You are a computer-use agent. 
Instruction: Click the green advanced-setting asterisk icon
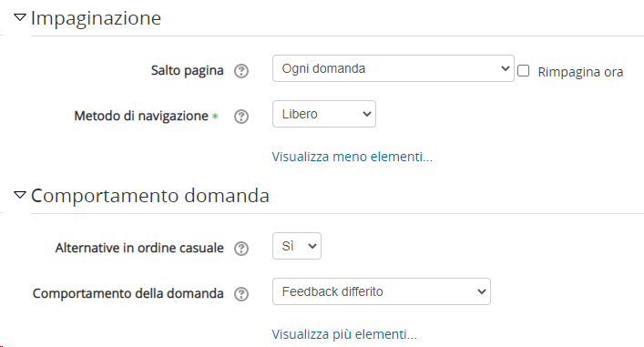pyautogui.click(x=215, y=117)
